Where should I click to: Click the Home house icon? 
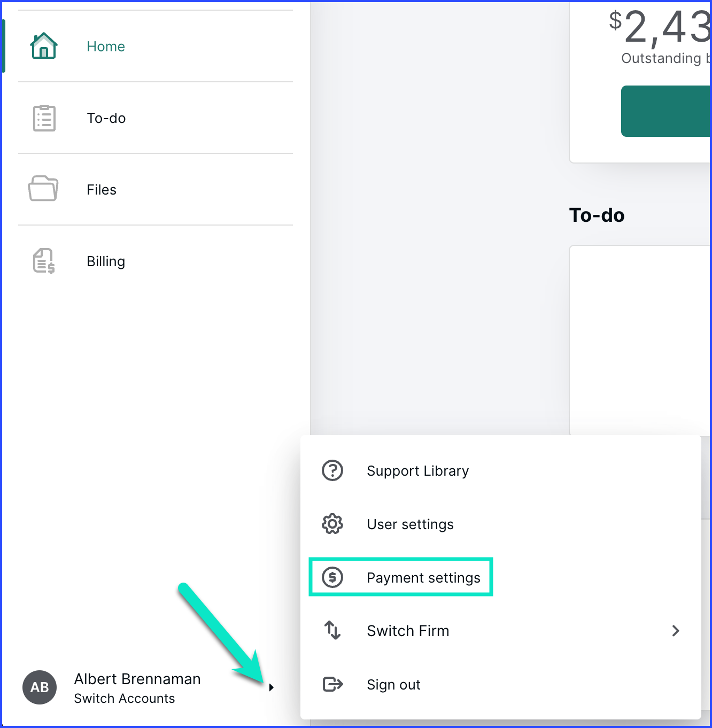(x=44, y=46)
